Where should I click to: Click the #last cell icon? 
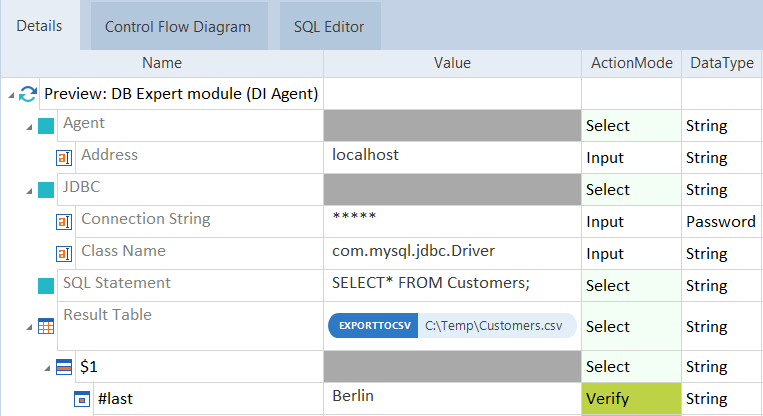point(82,400)
